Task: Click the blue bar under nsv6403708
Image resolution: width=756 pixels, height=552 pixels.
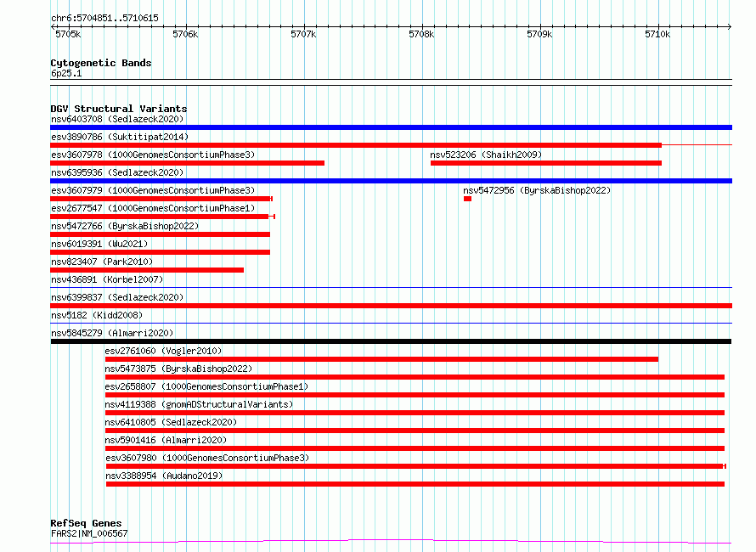Action: tap(391, 127)
